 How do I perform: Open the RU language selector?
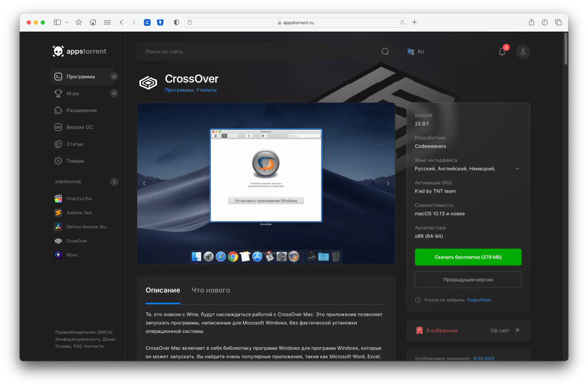pyautogui.click(x=416, y=52)
